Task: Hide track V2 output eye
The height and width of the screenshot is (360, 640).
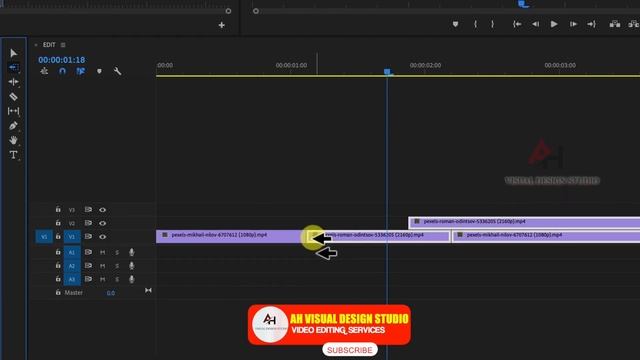Action: [x=102, y=223]
